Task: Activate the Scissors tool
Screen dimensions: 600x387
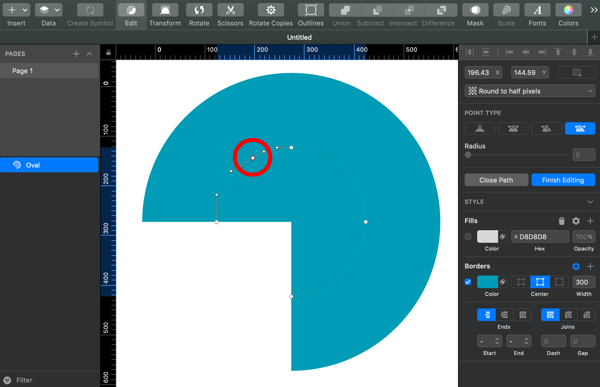Action: tap(230, 10)
